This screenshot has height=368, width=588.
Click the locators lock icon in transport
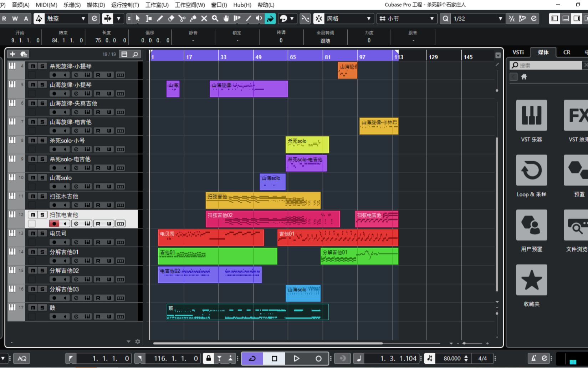[209, 358]
